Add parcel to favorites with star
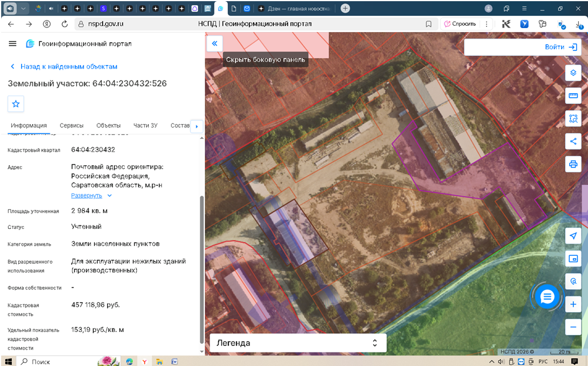Image resolution: width=588 pixels, height=366 pixels. click(16, 104)
